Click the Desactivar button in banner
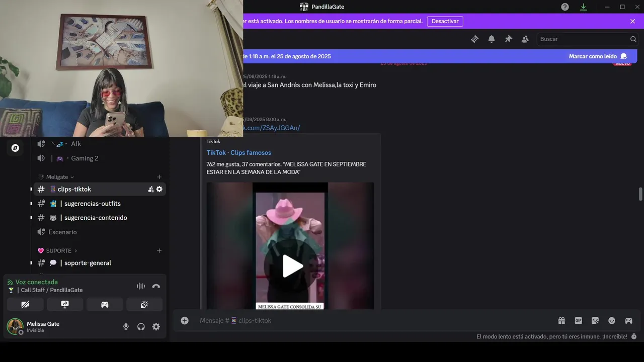644x362 pixels. (445, 21)
